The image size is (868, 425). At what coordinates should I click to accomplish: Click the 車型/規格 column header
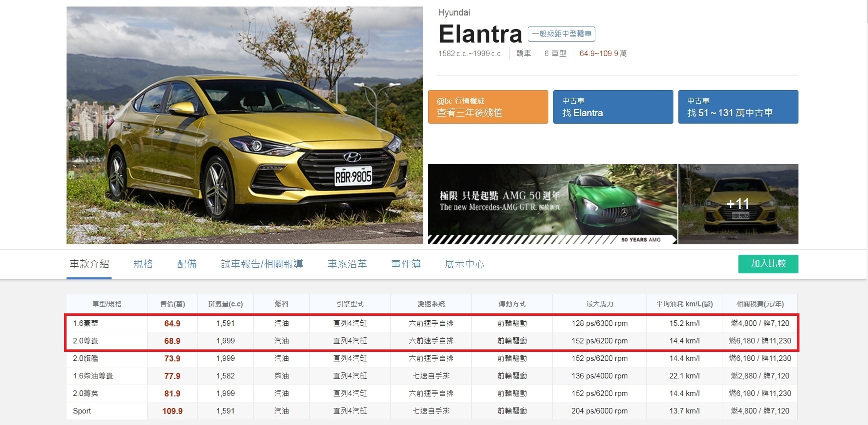pos(107,304)
